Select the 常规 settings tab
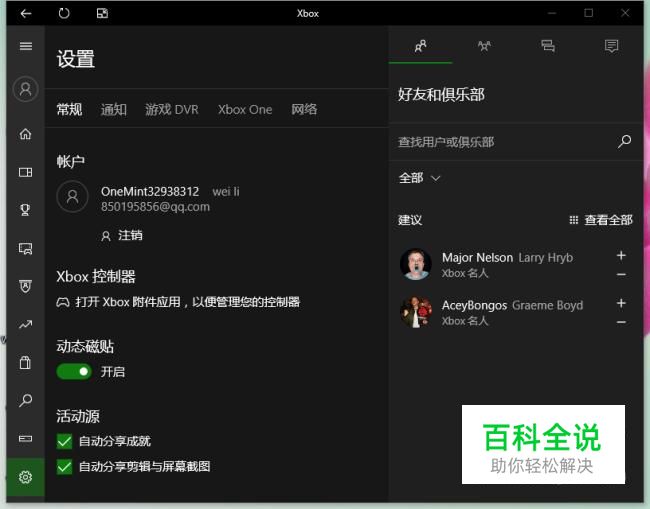The width and height of the screenshot is (650, 509). (69, 109)
